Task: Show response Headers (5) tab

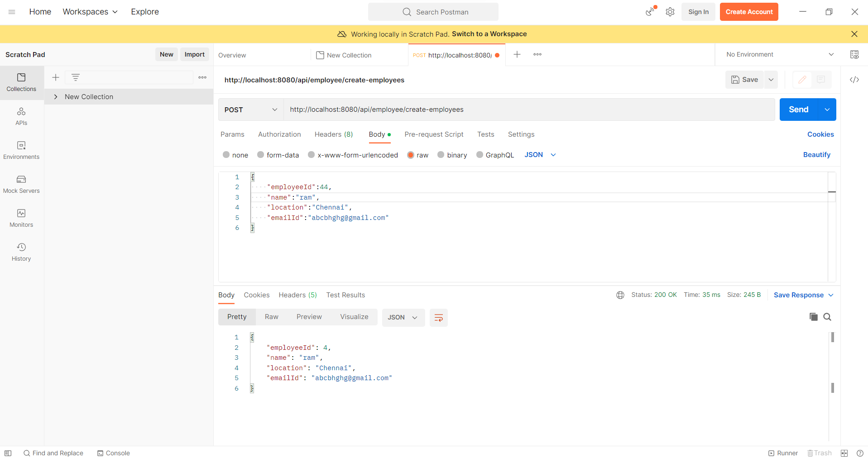Action: click(298, 295)
